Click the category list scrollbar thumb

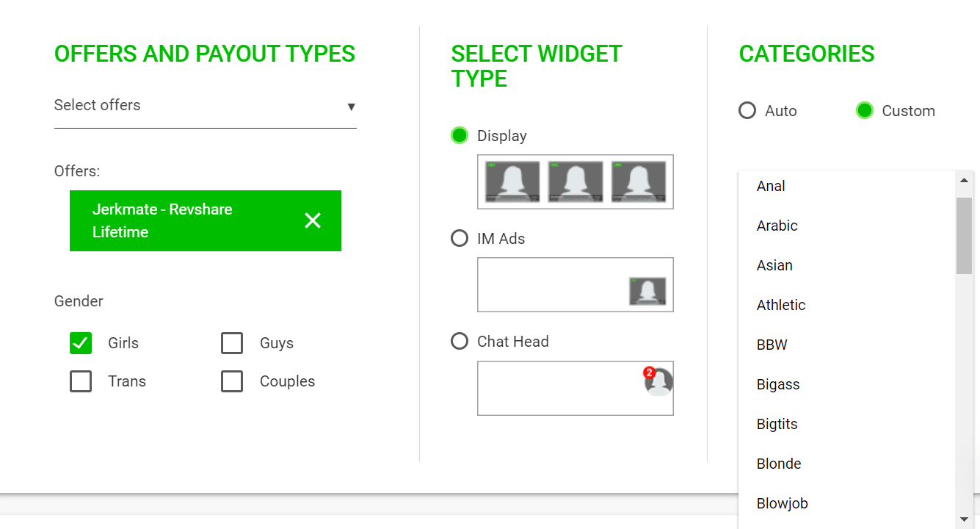pos(964,235)
